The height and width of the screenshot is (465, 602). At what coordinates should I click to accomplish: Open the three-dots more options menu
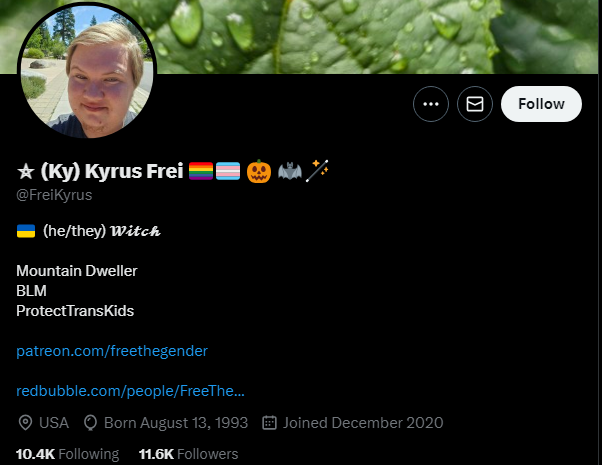tap(431, 104)
